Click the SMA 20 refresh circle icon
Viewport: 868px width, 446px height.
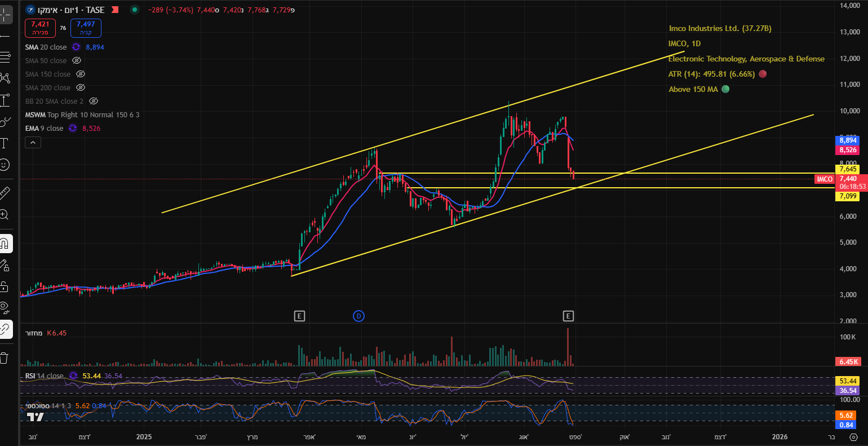[76, 47]
